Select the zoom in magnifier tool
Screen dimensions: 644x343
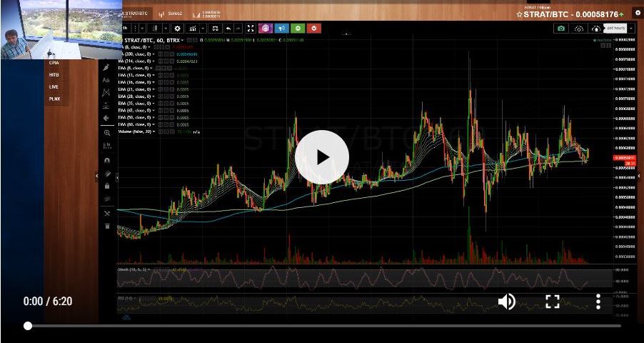[106, 133]
